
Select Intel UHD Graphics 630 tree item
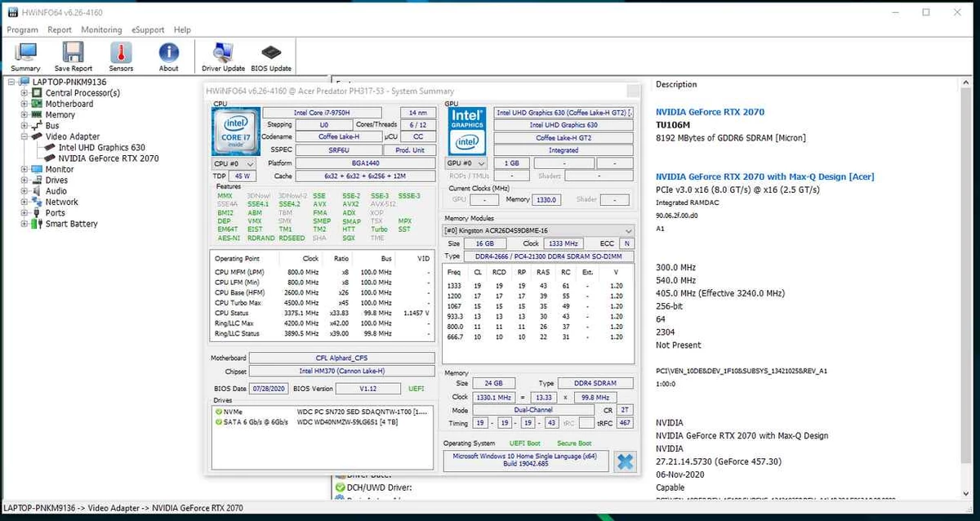point(102,148)
